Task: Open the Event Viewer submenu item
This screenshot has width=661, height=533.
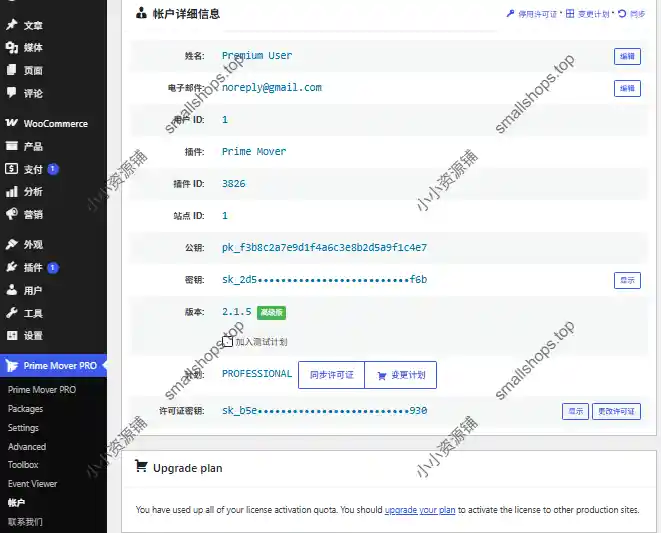Action: [32, 484]
